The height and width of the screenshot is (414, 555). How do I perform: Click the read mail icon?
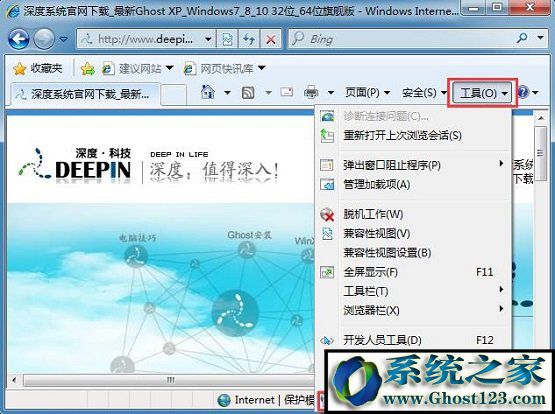coord(287,92)
